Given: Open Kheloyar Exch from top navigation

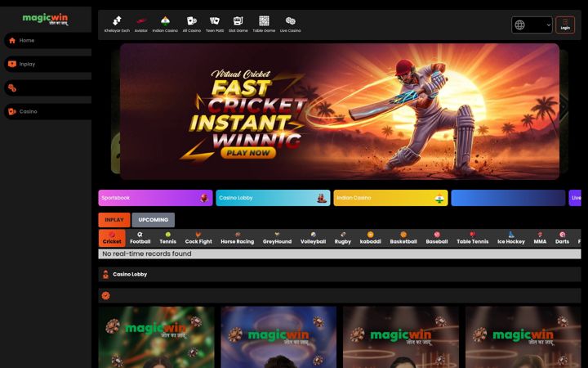Looking at the screenshot, I should click(117, 25).
